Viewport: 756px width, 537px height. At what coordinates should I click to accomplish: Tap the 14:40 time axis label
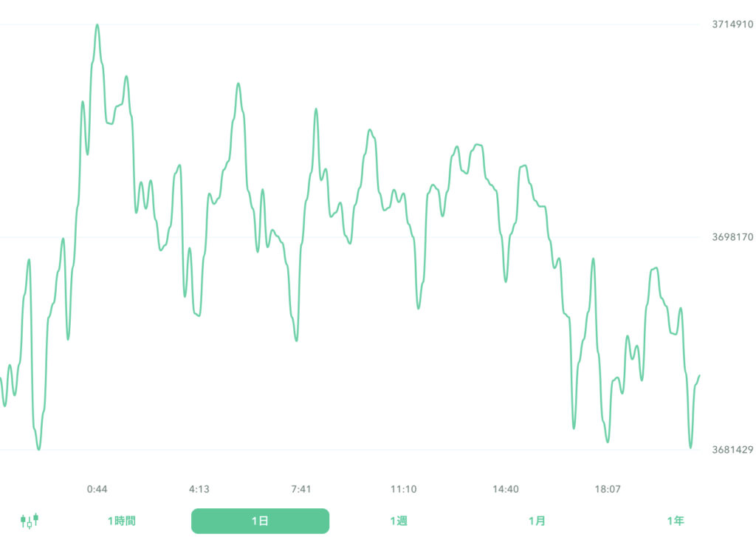(506, 489)
